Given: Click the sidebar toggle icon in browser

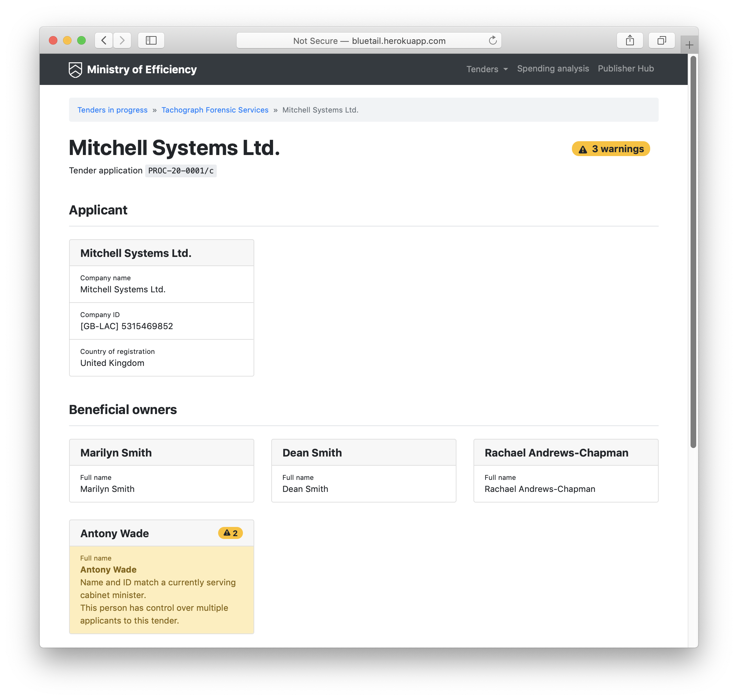Looking at the screenshot, I should pos(152,41).
